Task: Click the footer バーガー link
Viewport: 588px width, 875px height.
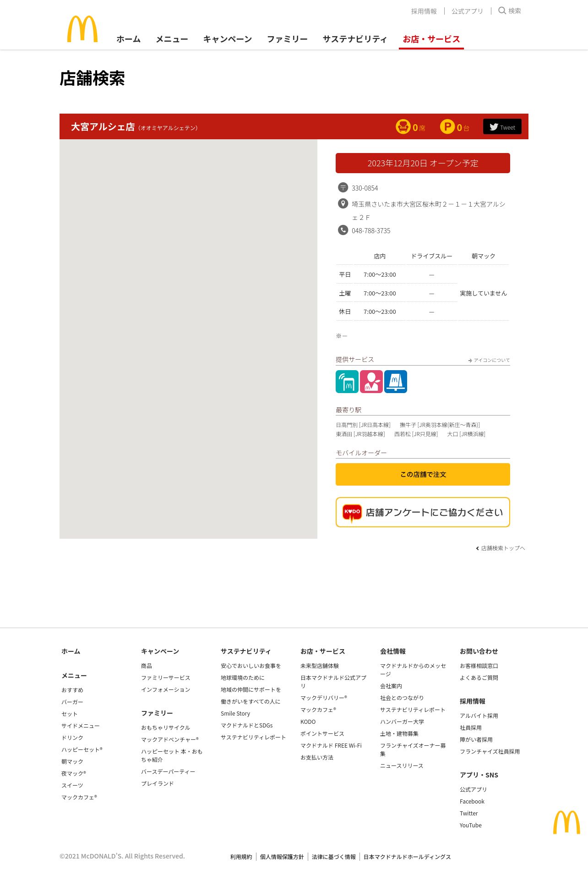Action: pos(72,702)
